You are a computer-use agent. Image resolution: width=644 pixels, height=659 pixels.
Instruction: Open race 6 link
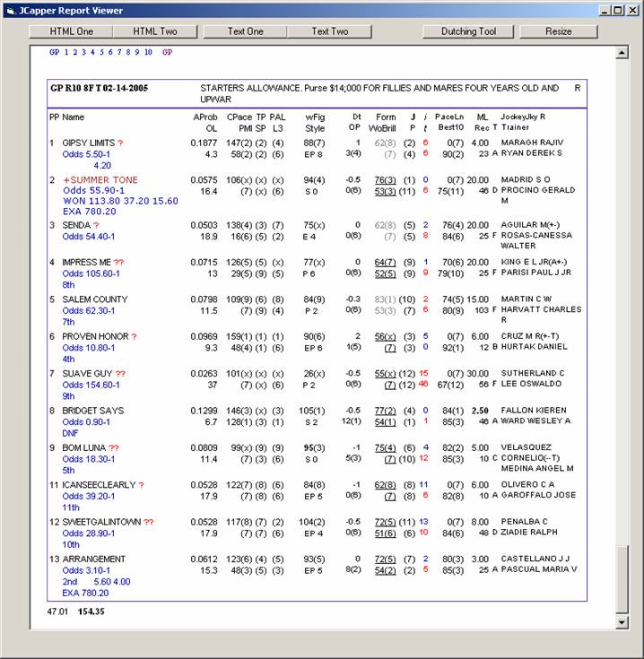pyautogui.click(x=110, y=52)
